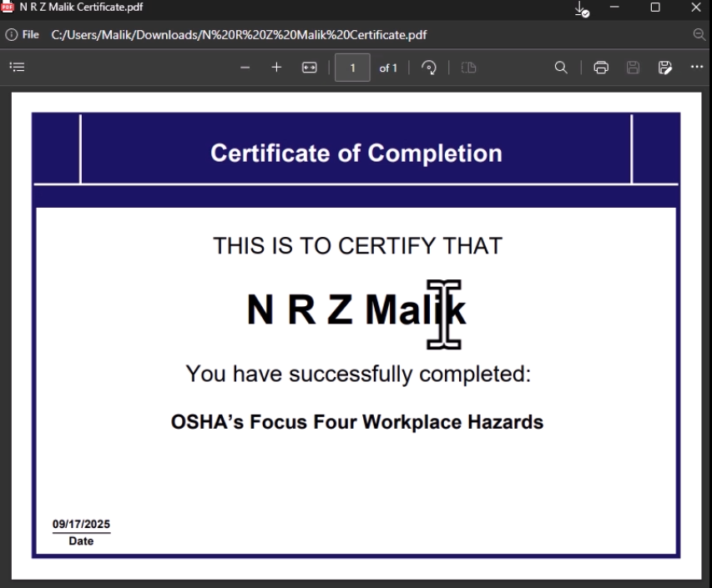Click the Save icon in toolbar
Screen dimensions: 712x588
pos(633,68)
